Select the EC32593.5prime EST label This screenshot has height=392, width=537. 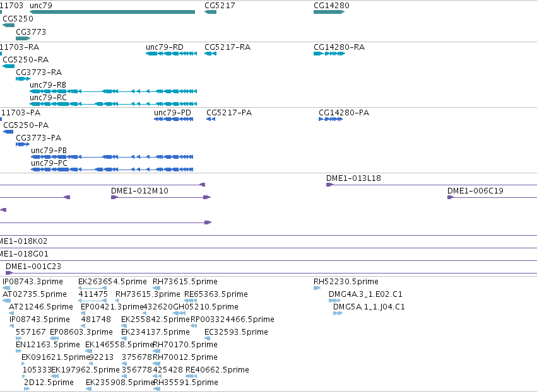[236, 332]
